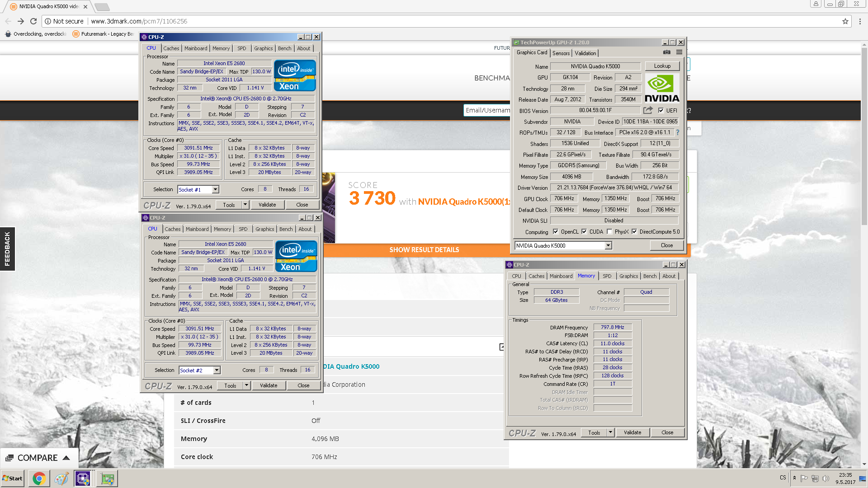Click GPU-Z title bar app icon
The height and width of the screenshot is (488, 868).
(x=516, y=42)
